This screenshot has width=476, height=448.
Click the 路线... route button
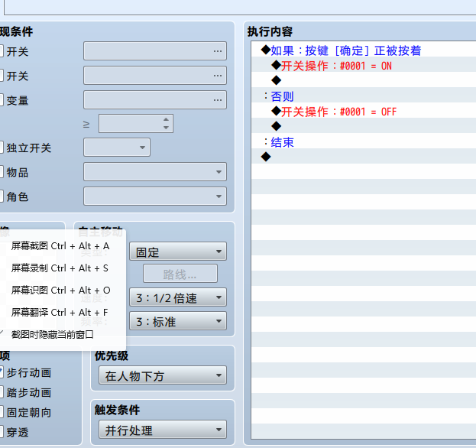[180, 274]
